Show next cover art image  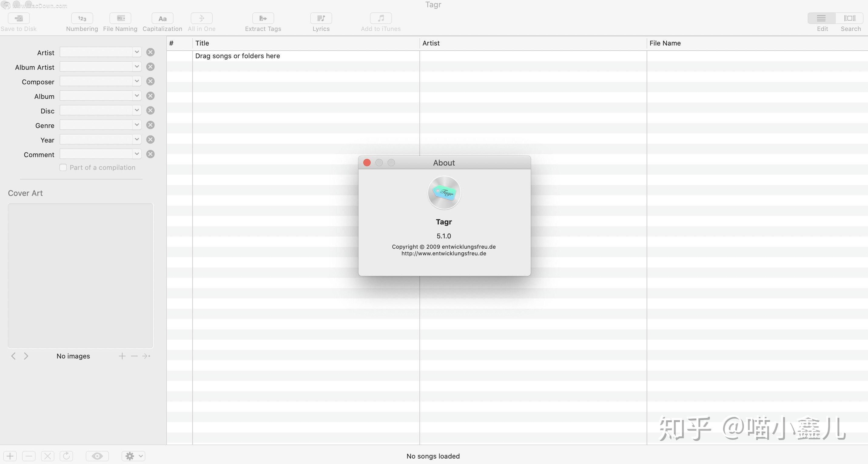point(26,356)
